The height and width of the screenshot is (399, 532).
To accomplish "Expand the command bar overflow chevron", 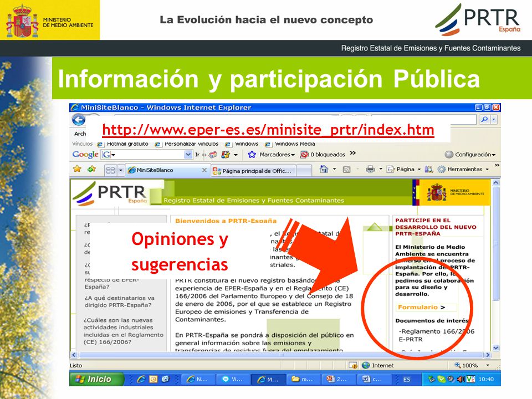I will (497, 166).
